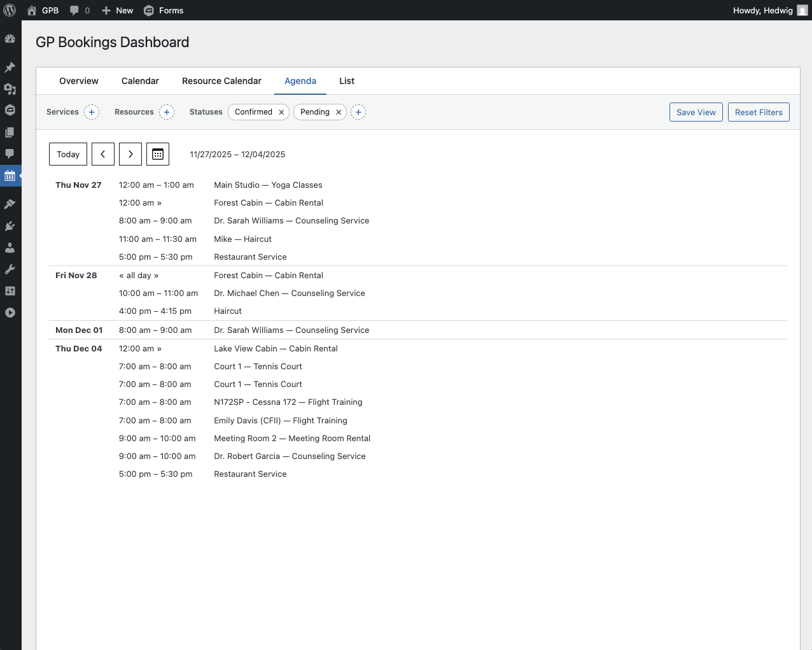Advance to the next date range
Viewport: 812px width, 650px height.
130,154
